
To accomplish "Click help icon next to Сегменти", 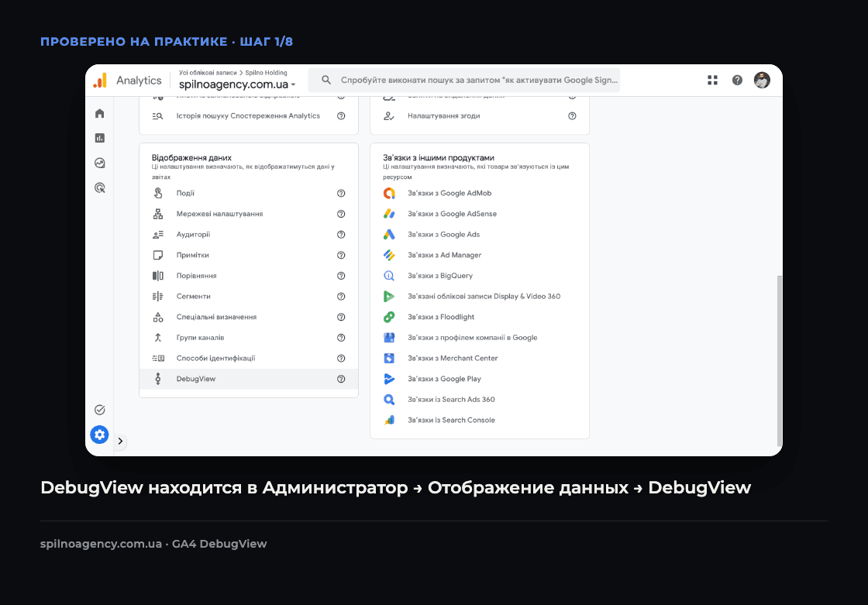I will 341,296.
